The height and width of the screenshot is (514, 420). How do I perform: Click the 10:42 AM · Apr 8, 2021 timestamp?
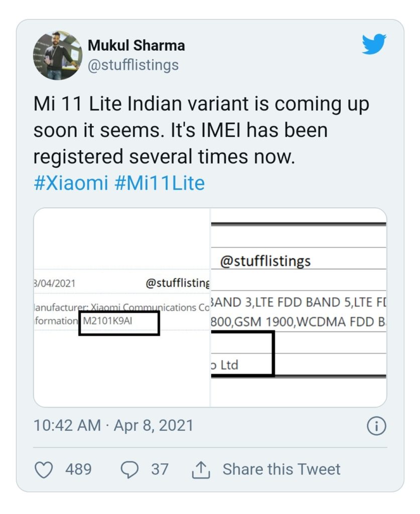[x=113, y=426]
